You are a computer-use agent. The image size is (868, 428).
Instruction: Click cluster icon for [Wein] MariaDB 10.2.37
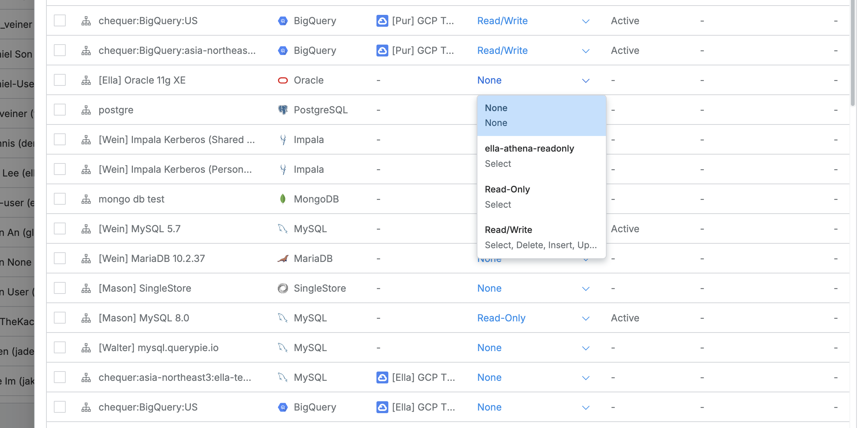point(86,259)
